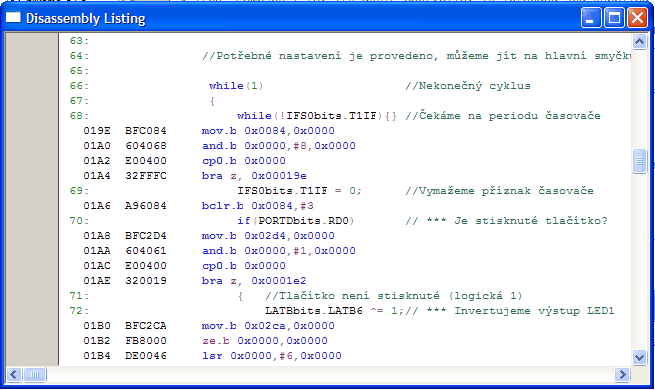Click instruction 'bra z, 0x00019e'
This screenshot has width=655, height=390.
[x=254, y=176]
